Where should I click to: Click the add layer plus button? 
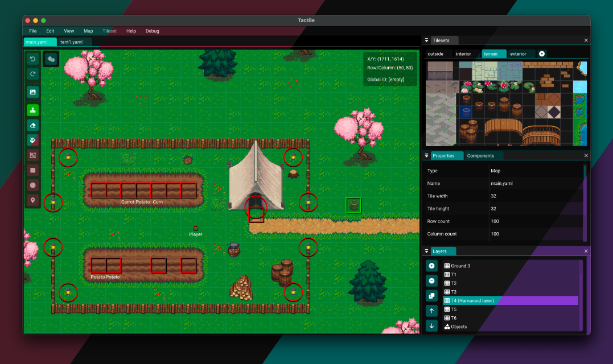click(x=431, y=266)
